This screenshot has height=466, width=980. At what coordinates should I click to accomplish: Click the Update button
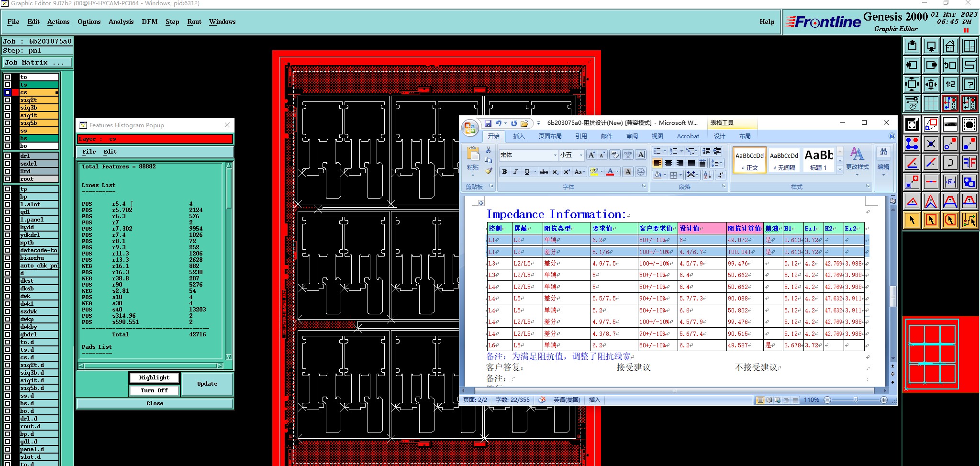207,384
